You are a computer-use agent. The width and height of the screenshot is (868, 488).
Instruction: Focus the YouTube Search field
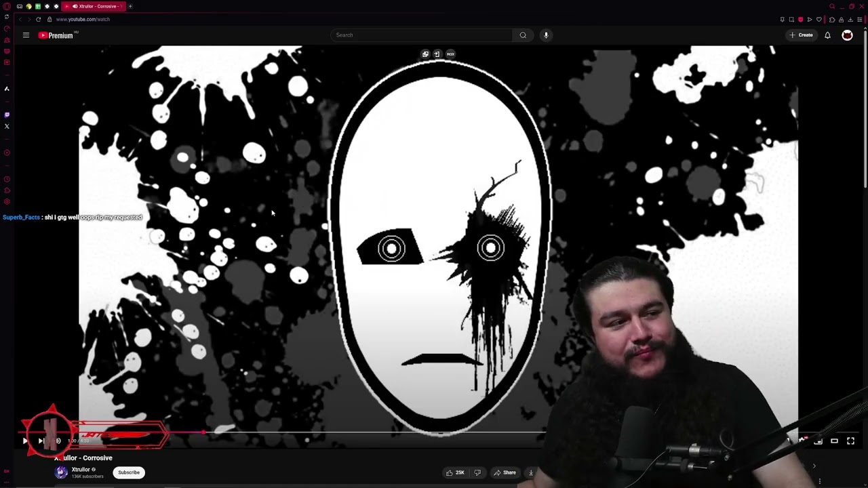pos(421,35)
